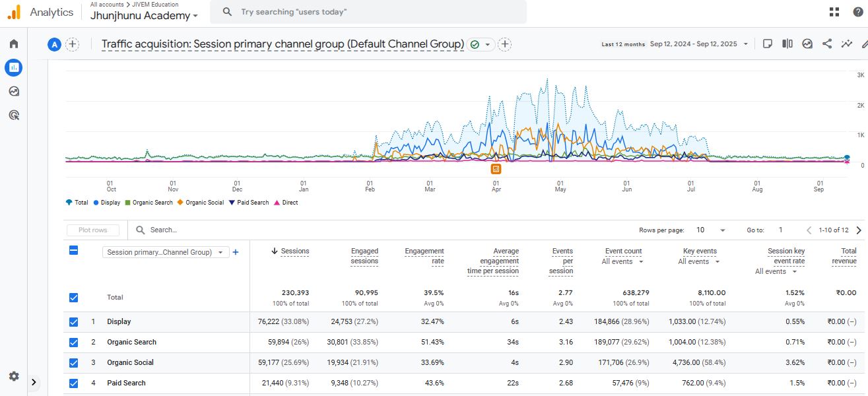Open the Google apps grid icon
This screenshot has width=868, height=396.
click(834, 12)
